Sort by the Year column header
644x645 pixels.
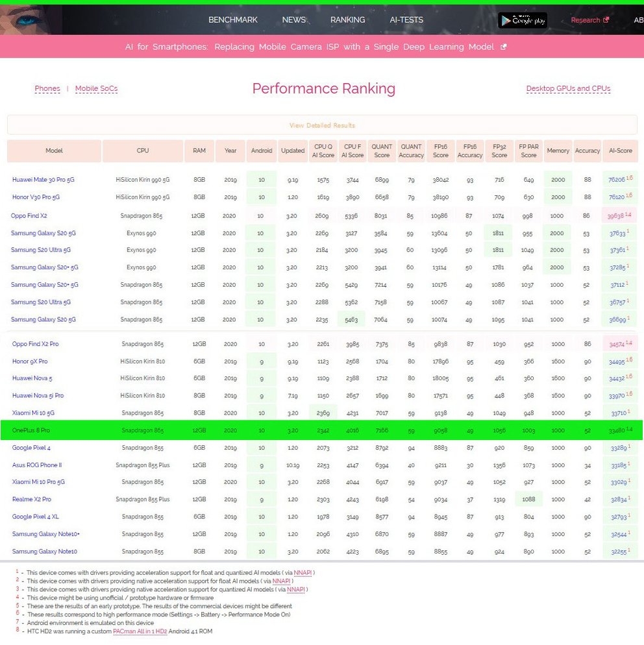click(x=230, y=151)
